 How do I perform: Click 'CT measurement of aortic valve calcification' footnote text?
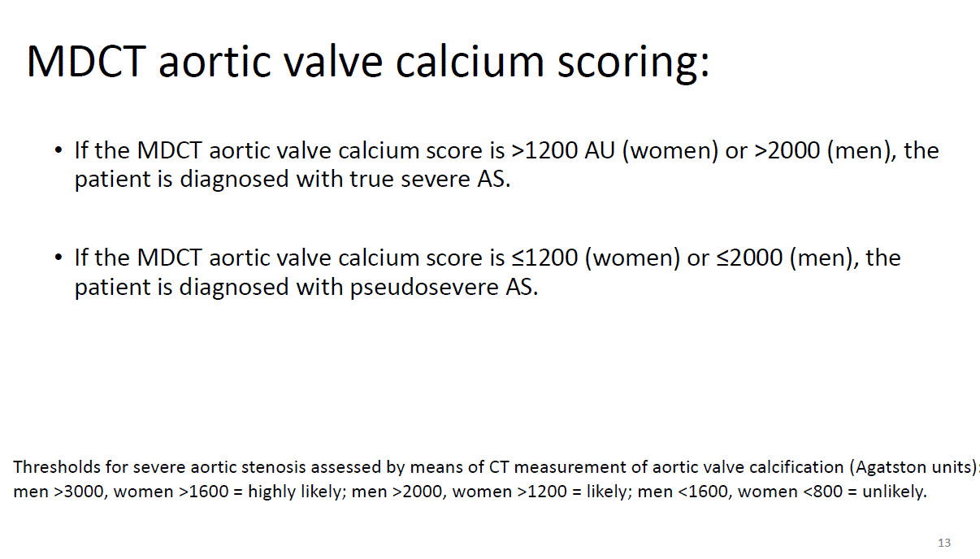pos(667,467)
